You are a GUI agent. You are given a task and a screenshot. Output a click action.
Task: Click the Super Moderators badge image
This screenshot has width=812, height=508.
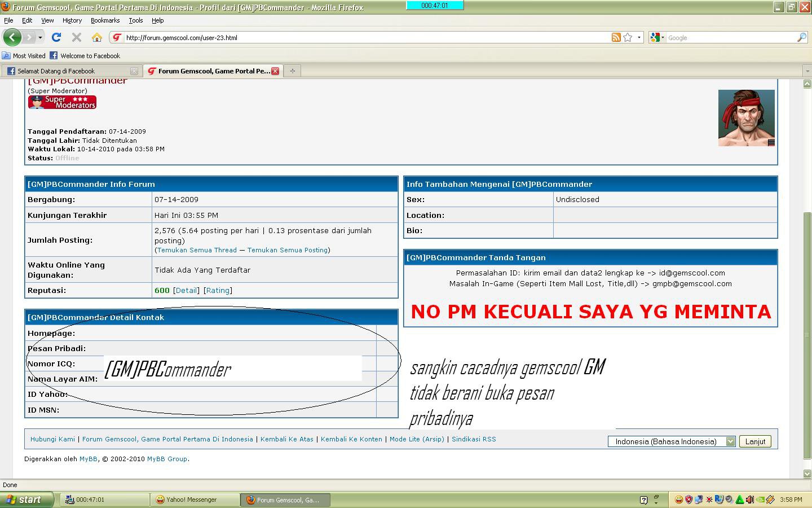pyautogui.click(x=62, y=102)
